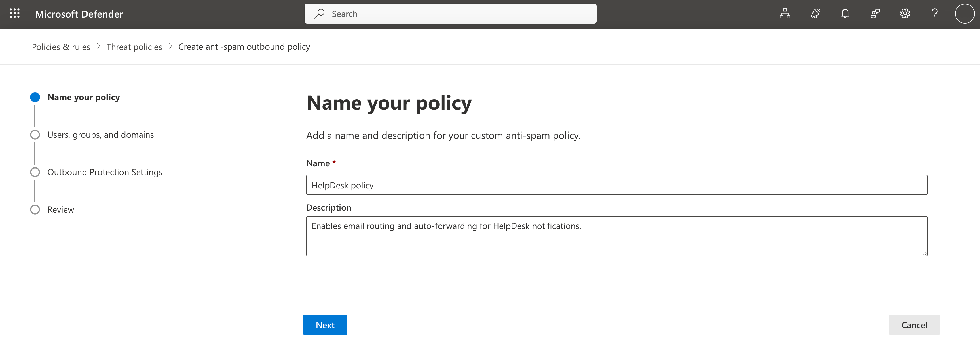Click the Next button

click(325, 325)
